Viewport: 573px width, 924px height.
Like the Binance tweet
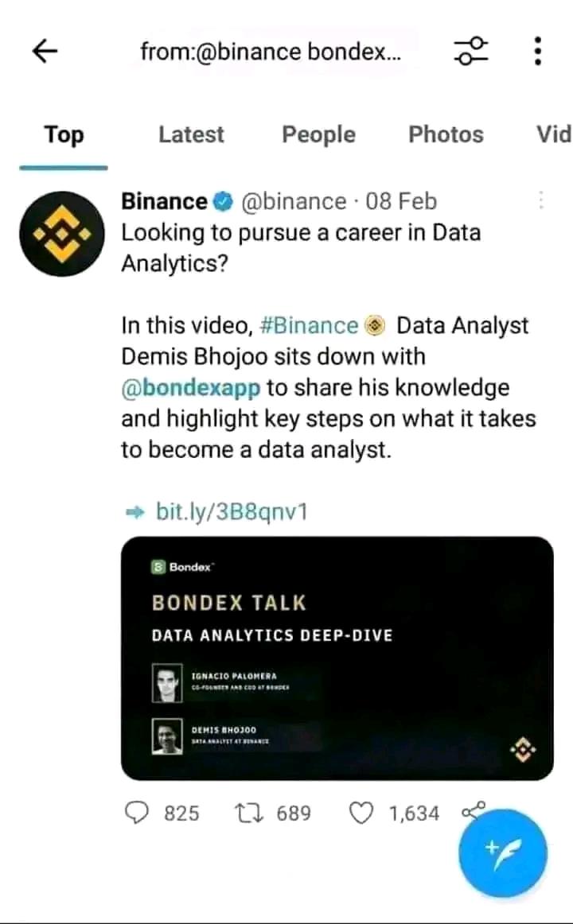click(362, 813)
